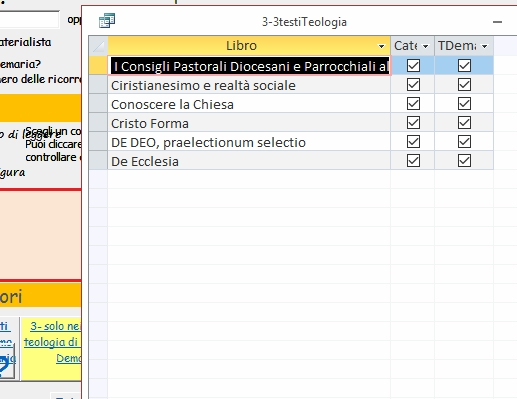Click the Cate column header label

pyautogui.click(x=406, y=46)
